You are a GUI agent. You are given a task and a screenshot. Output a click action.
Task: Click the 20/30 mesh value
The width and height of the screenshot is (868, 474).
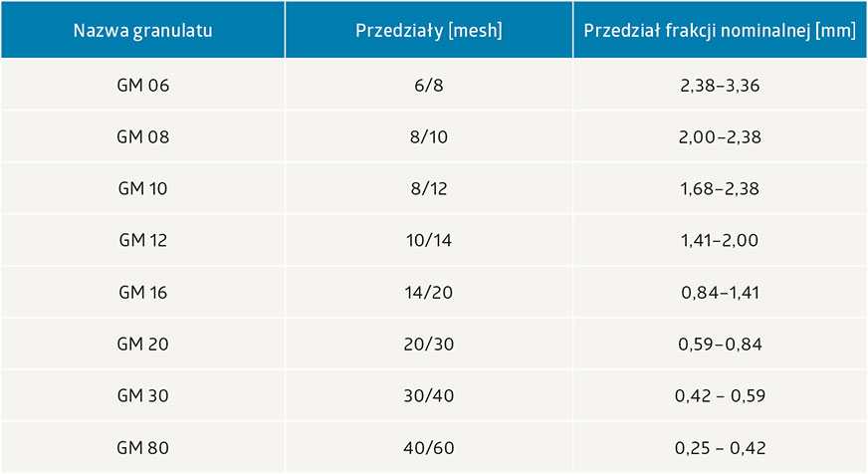pos(428,345)
